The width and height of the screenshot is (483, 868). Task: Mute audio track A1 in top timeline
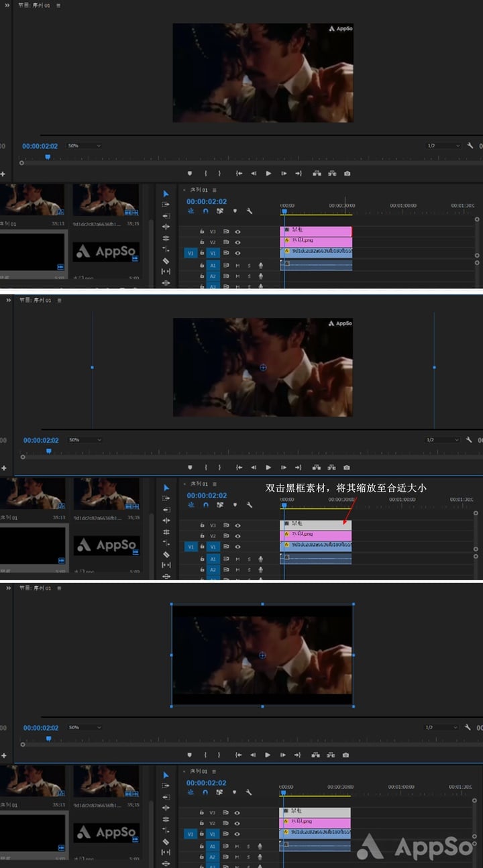(x=237, y=266)
